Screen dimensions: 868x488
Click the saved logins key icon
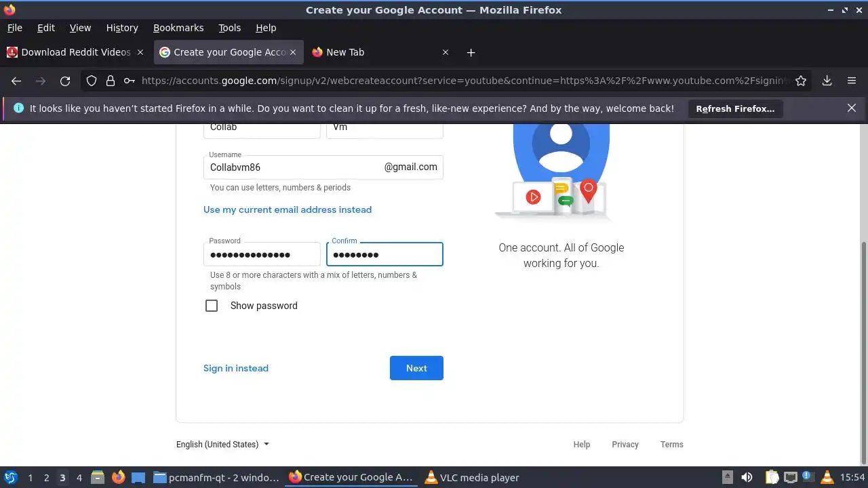[129, 81]
